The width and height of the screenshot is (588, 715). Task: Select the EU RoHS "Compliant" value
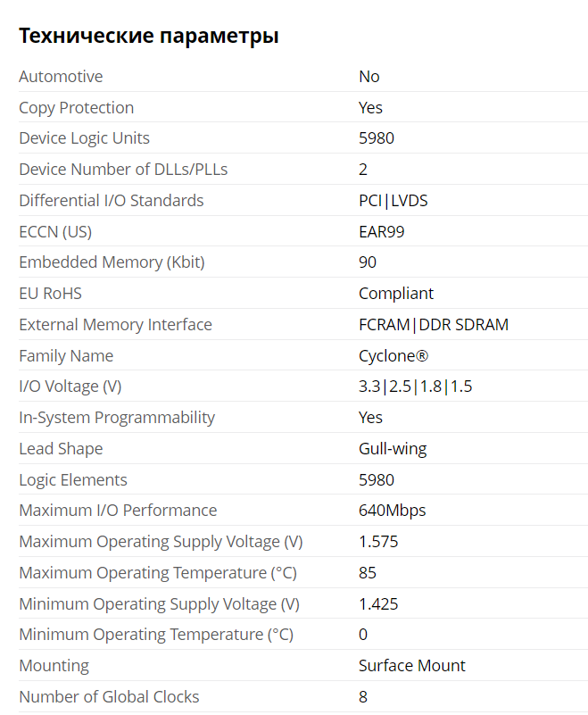point(395,294)
